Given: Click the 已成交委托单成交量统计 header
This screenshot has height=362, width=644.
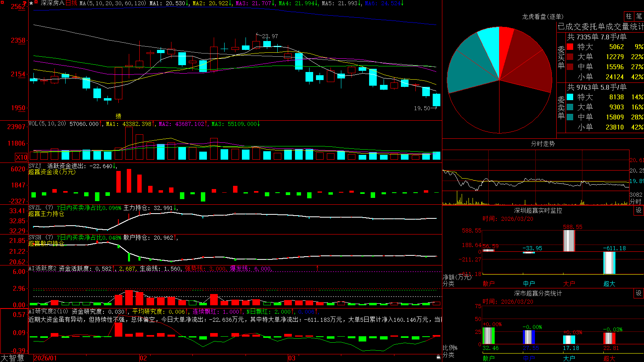Looking at the screenshot, I should pyautogui.click(x=601, y=27).
